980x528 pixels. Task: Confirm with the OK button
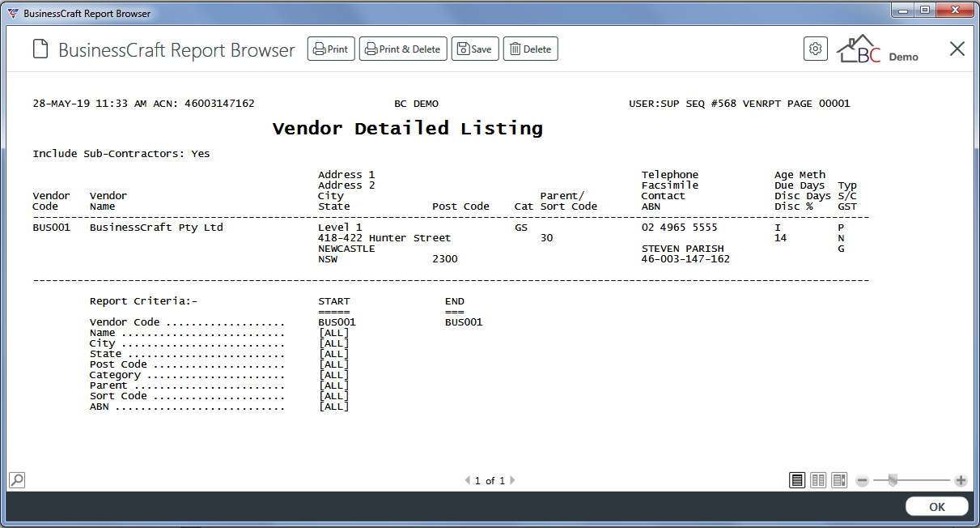[936, 507]
